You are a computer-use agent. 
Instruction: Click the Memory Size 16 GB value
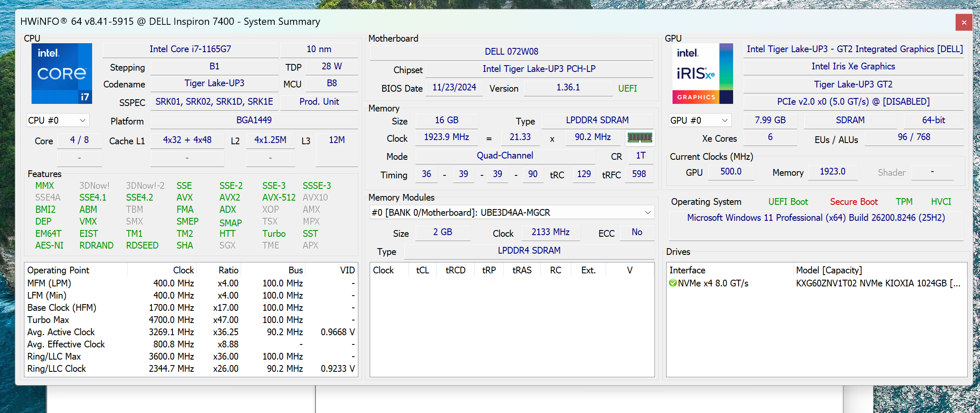(x=447, y=120)
